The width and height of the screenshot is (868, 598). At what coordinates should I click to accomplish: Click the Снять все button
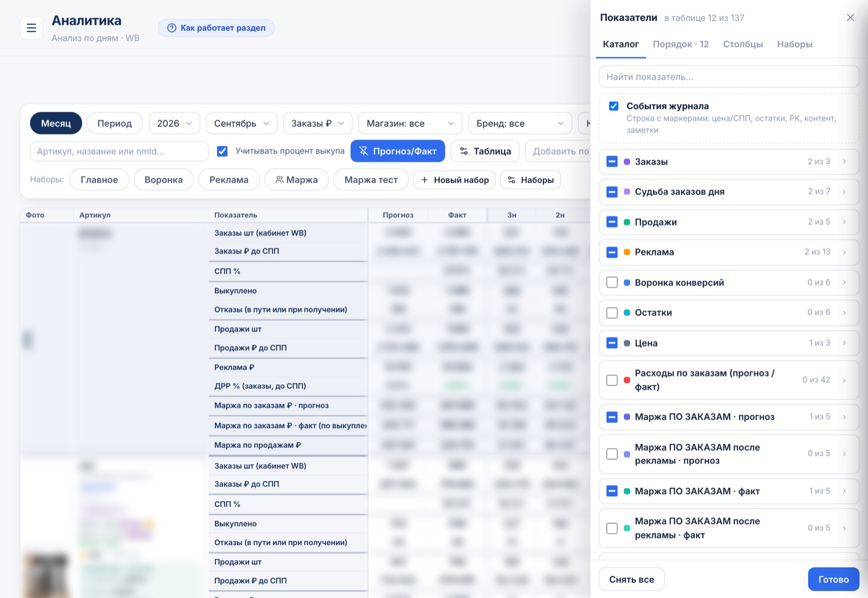pos(631,579)
